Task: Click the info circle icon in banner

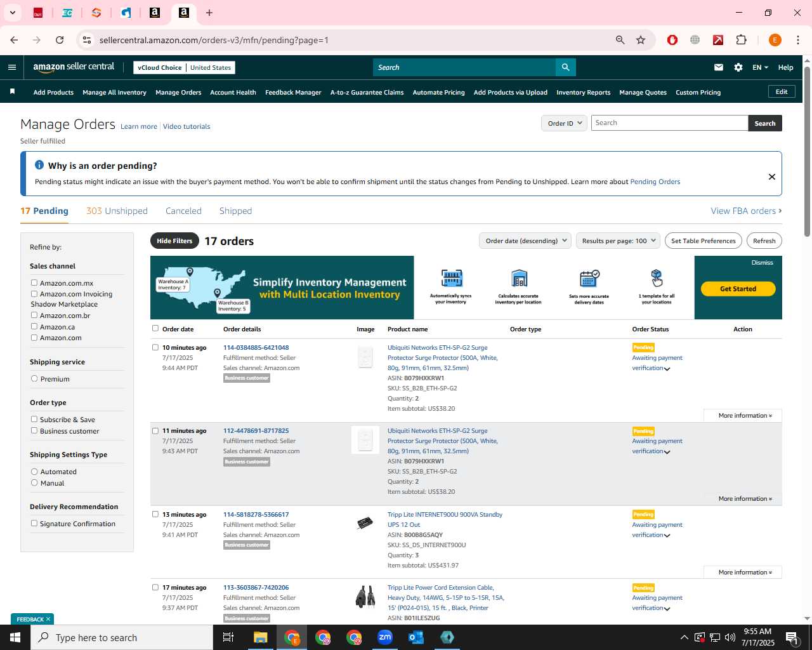Action: [x=39, y=165]
